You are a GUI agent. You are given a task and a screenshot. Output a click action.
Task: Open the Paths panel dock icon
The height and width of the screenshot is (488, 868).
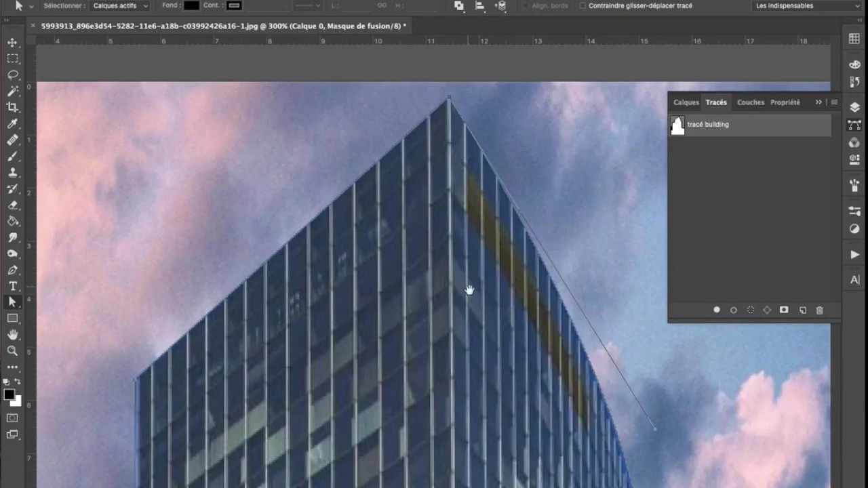click(x=854, y=125)
